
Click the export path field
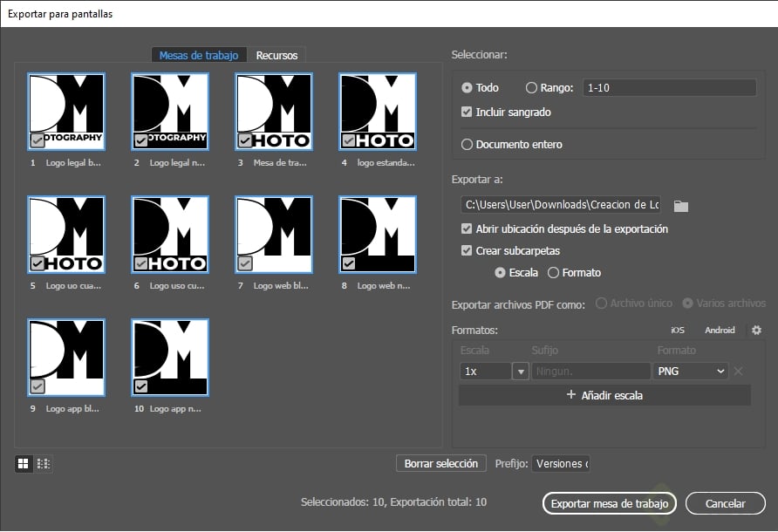[x=561, y=204]
